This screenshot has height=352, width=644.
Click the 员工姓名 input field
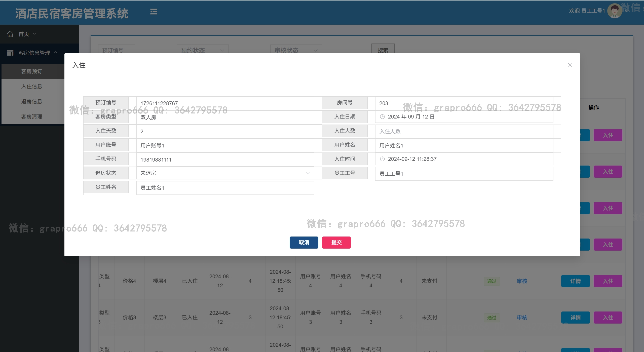(225, 188)
